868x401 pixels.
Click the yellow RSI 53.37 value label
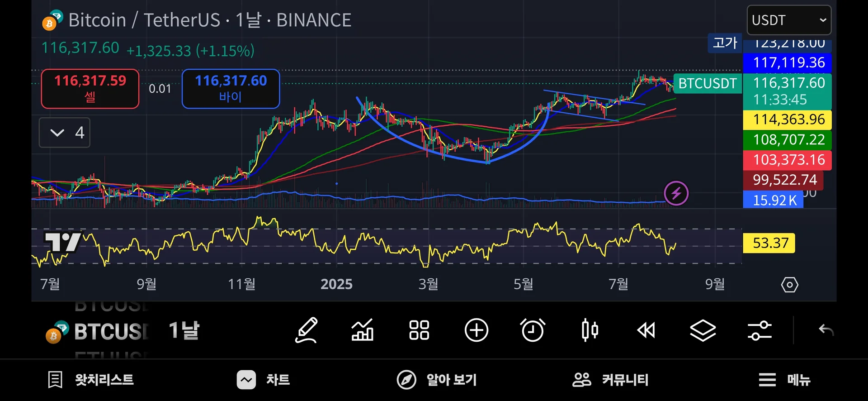pos(769,243)
